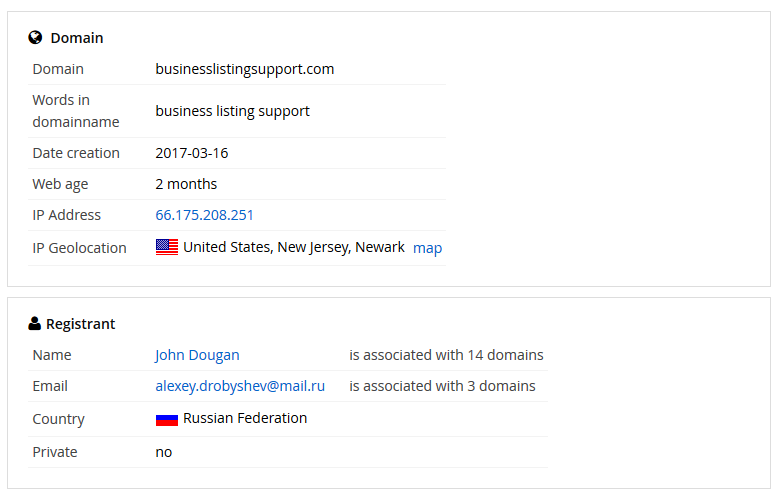Open the John Dougan registrant link
The width and height of the screenshot is (779, 497).
point(197,355)
